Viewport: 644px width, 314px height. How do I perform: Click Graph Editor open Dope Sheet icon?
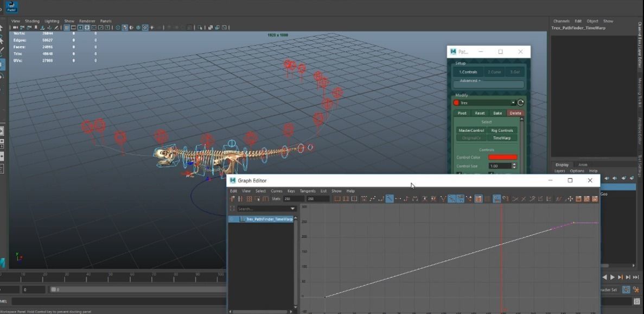click(579, 199)
